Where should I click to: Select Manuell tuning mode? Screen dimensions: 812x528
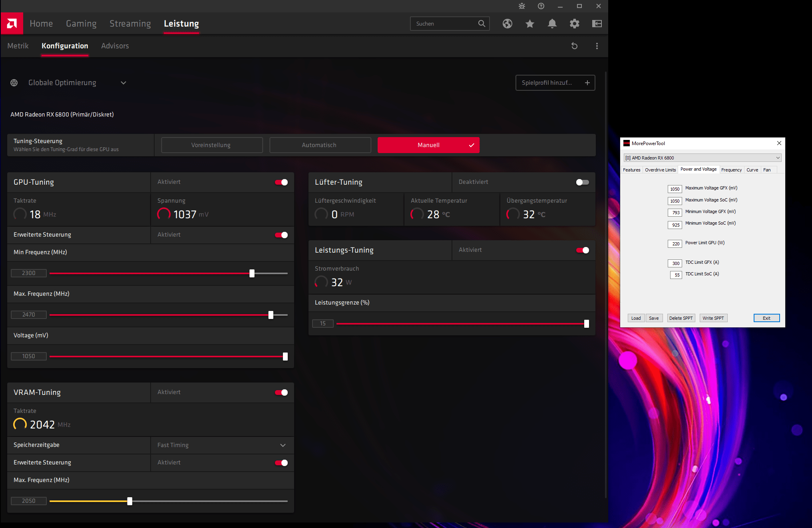[x=428, y=145]
